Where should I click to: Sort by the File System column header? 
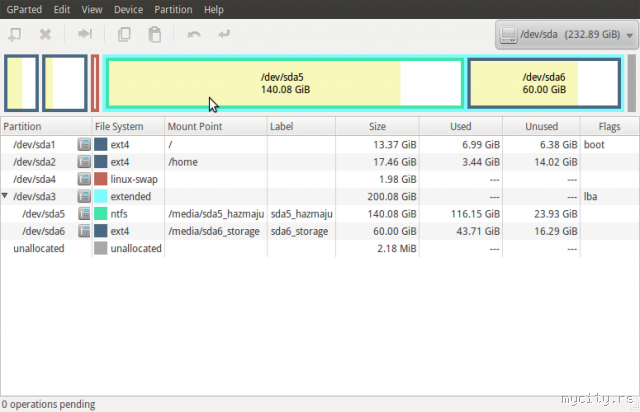pos(128,127)
